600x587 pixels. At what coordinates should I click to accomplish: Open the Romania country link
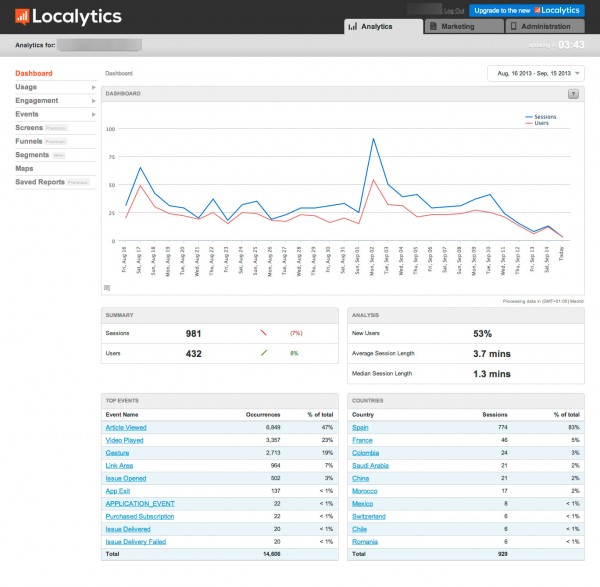[x=365, y=542]
